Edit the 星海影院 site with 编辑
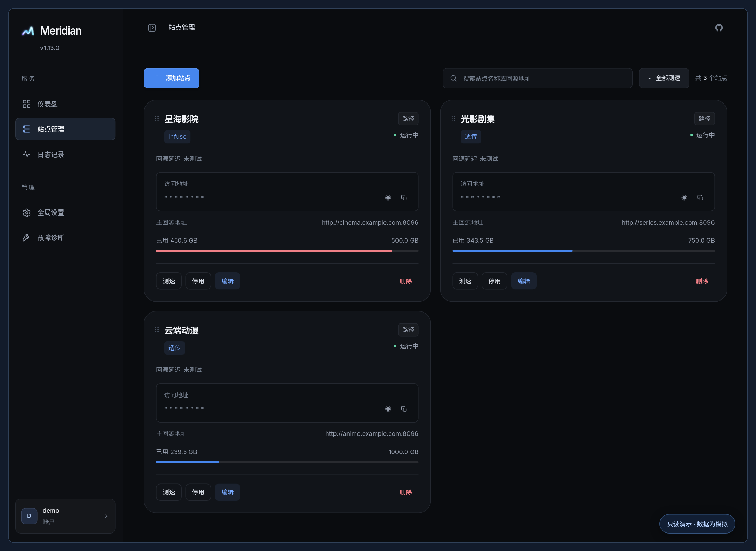This screenshot has width=756, height=551. click(227, 281)
